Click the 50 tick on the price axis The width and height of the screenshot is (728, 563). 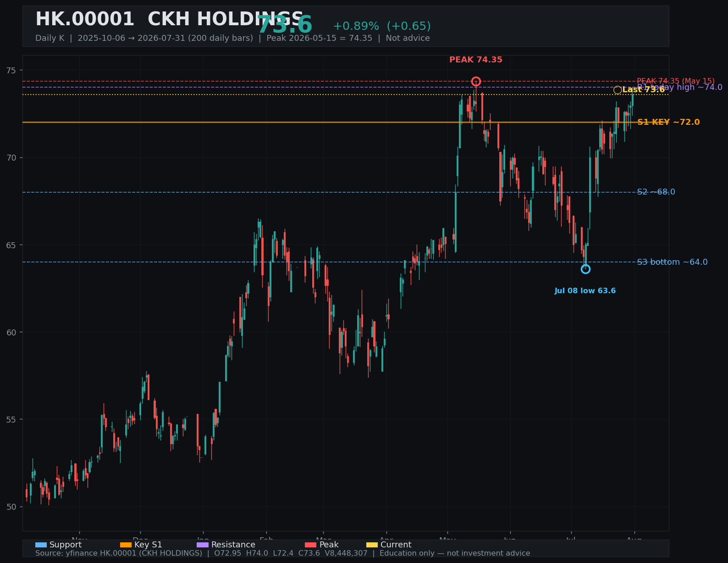pos(11,507)
